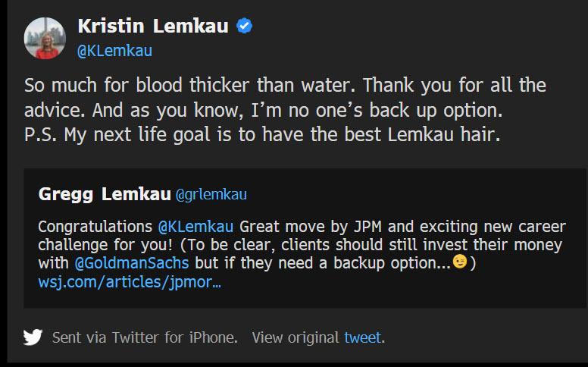Click the "So much for blood thicker" line

[174, 85]
